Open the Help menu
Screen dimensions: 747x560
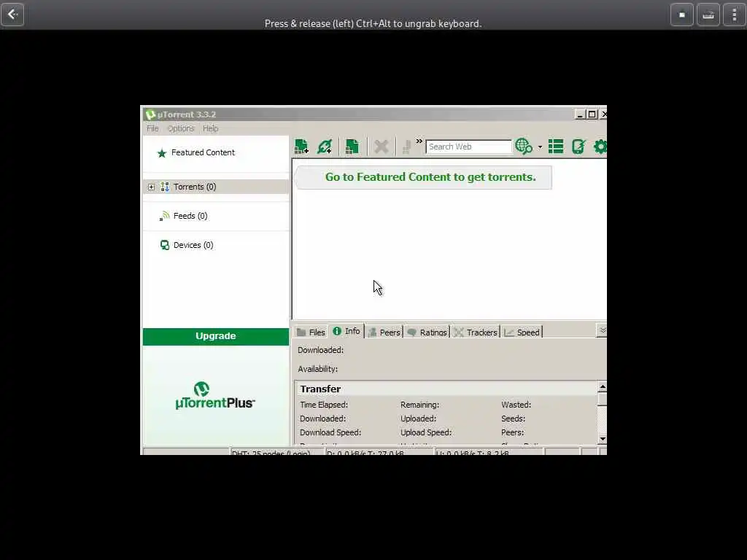211,128
